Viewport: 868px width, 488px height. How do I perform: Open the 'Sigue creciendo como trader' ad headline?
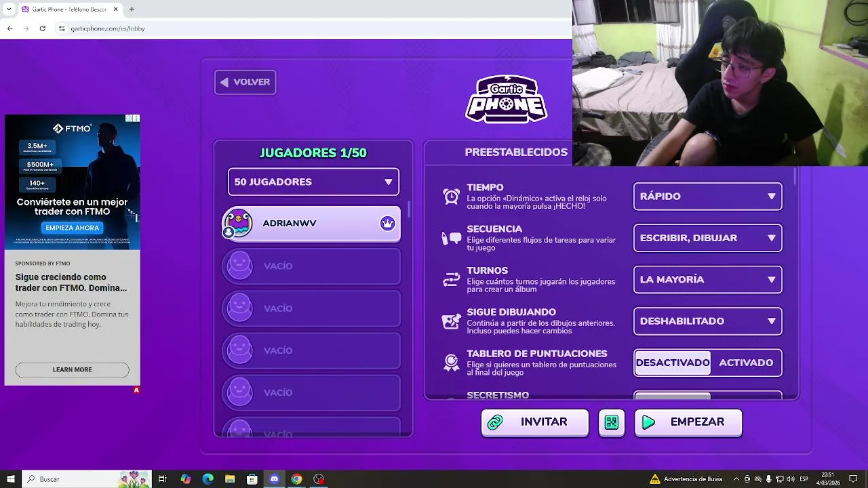click(71, 283)
